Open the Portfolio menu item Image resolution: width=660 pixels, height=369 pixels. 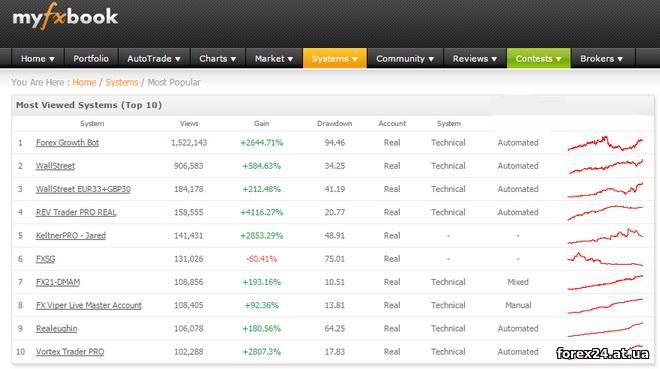point(91,58)
